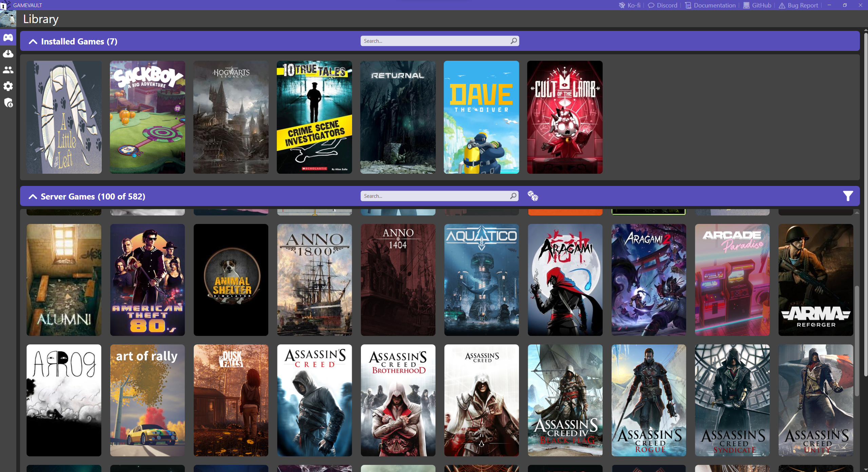Collapse the Installed Games section
Screen dimensions: 868x472
[33, 41]
